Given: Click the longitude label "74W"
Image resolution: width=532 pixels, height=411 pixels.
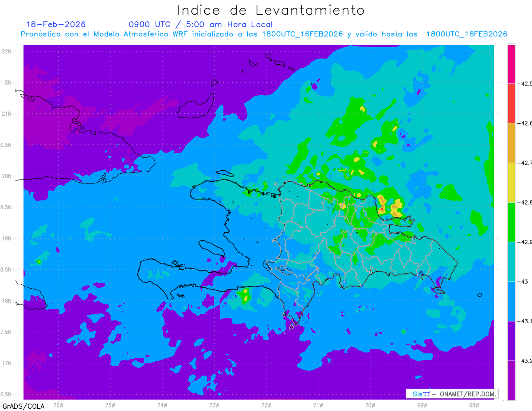Looking at the screenshot, I should pyautogui.click(x=162, y=405).
